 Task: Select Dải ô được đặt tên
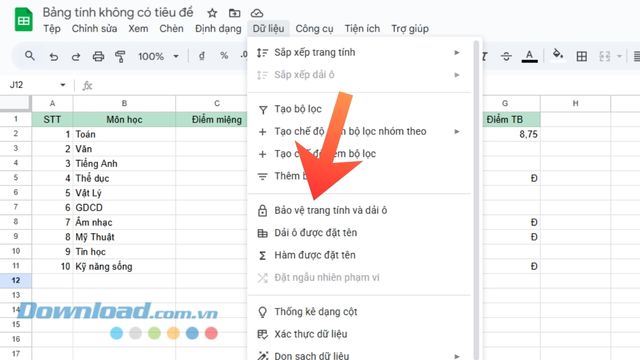[359, 233]
